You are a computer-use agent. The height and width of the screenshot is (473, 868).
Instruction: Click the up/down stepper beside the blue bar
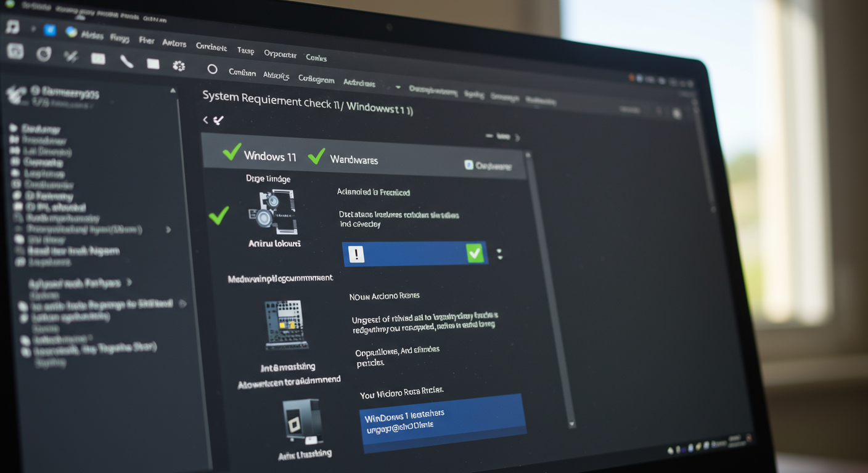point(499,254)
